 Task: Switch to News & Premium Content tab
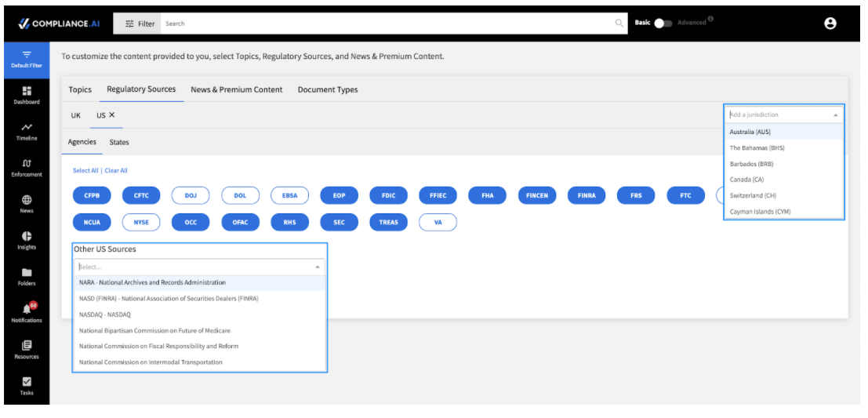tap(236, 89)
